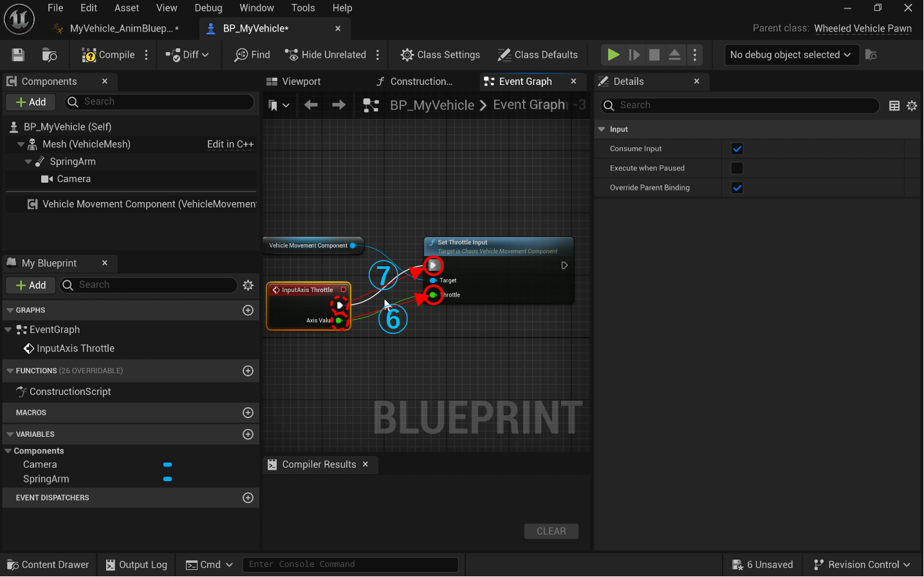Save the current blueprint asset
Viewport: 924px width, 577px height.
[18, 55]
